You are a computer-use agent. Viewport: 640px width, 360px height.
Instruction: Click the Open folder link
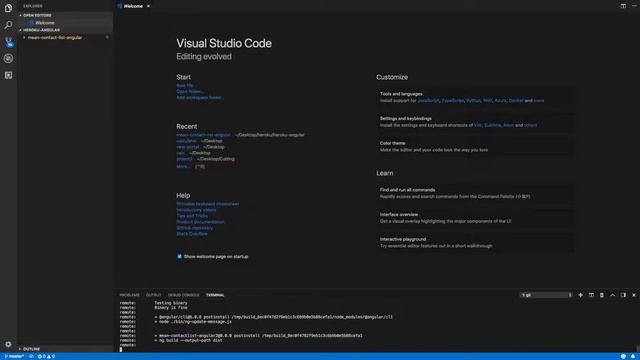tap(190, 91)
